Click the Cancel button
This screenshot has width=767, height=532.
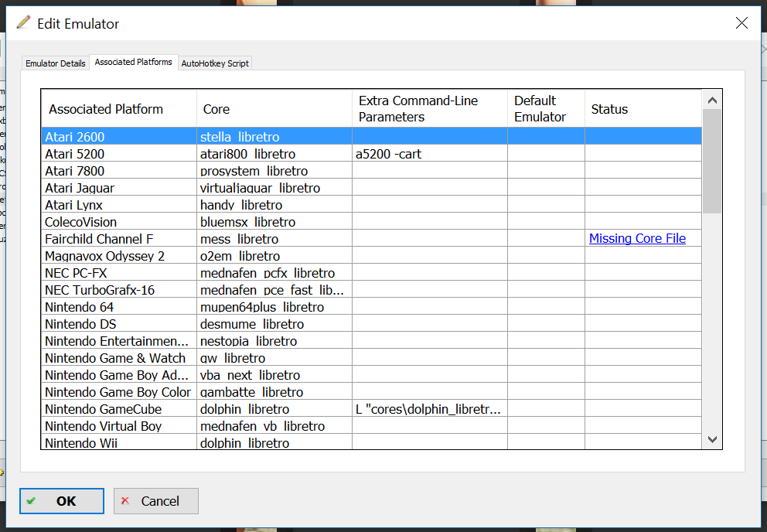click(x=156, y=500)
